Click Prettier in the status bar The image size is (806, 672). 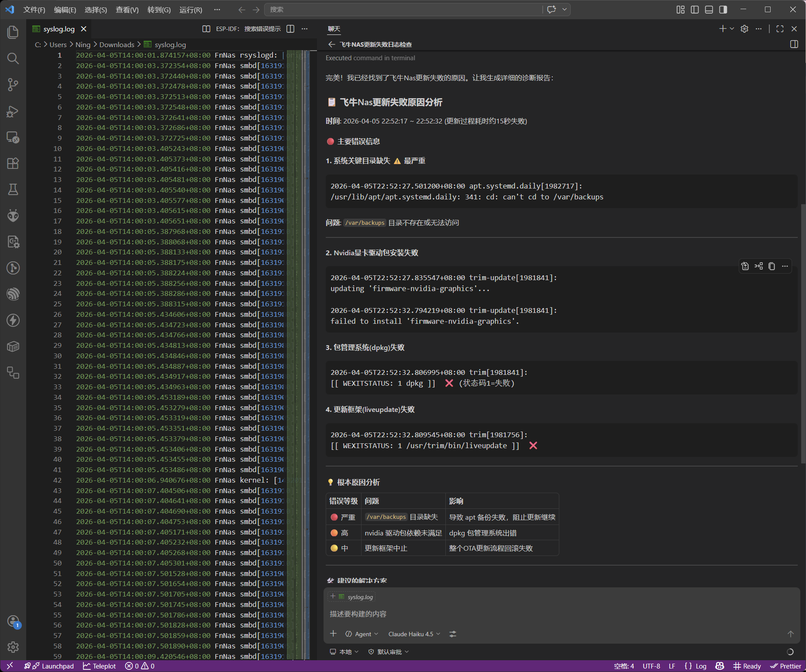786,666
